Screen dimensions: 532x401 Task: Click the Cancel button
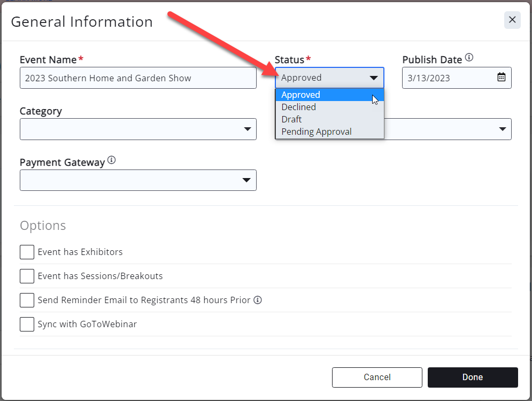click(377, 377)
